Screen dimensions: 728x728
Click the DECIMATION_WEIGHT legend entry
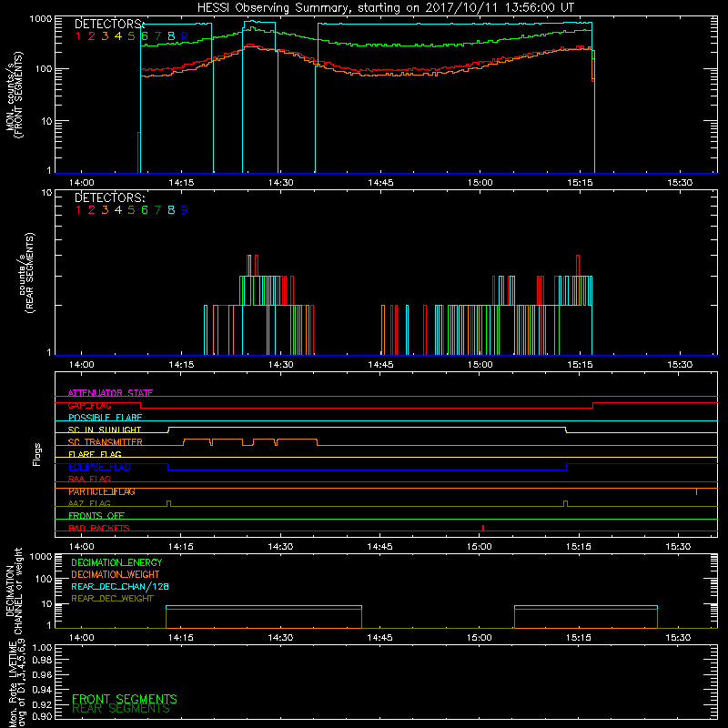point(116,575)
